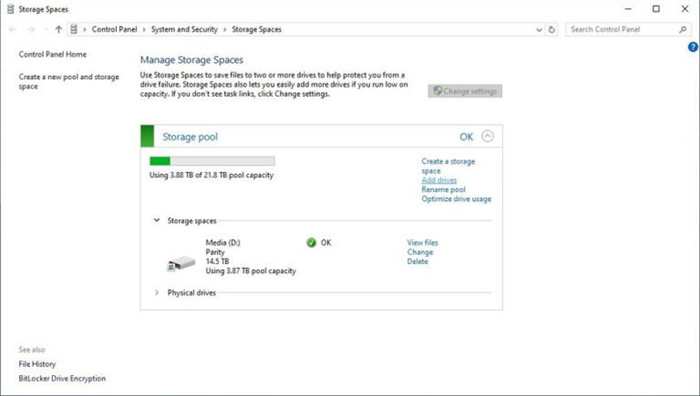
Task: Click the search magnifier icon
Action: [683, 29]
